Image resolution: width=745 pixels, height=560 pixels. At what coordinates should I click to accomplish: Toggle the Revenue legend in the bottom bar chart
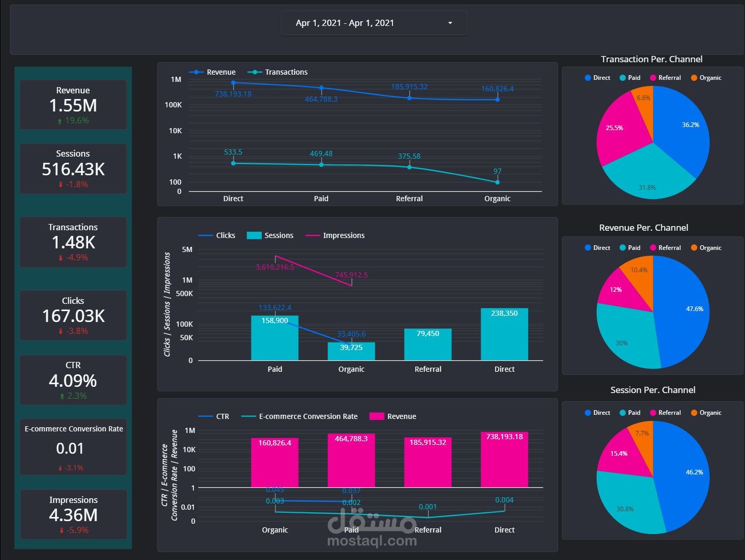point(393,416)
